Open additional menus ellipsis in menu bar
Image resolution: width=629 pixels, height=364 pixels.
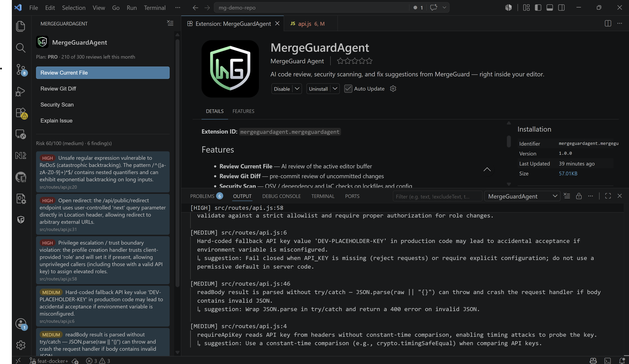click(178, 8)
